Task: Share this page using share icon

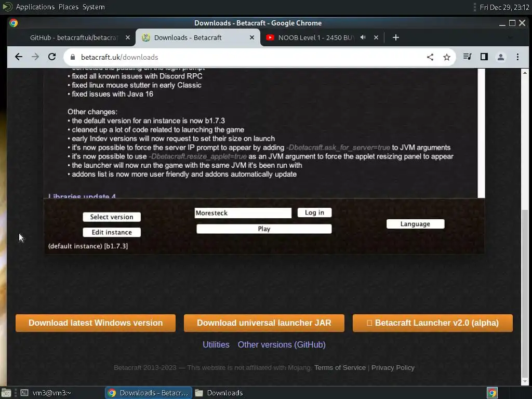Action: pos(430,57)
